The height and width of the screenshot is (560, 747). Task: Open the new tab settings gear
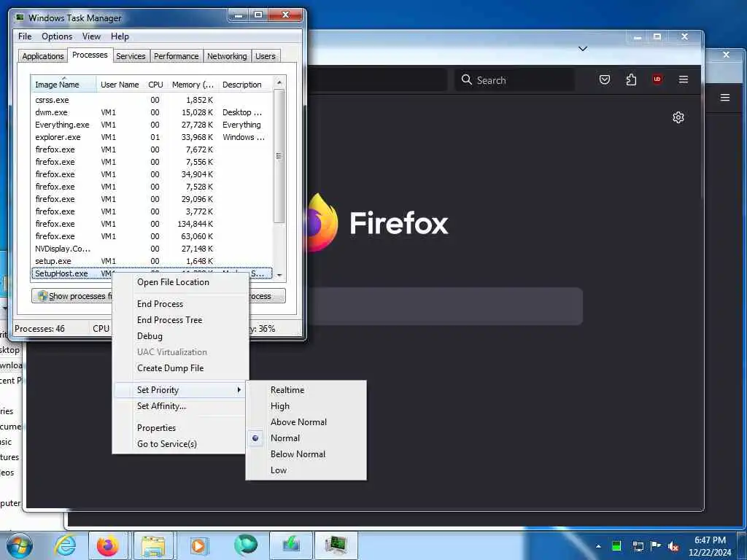point(678,117)
